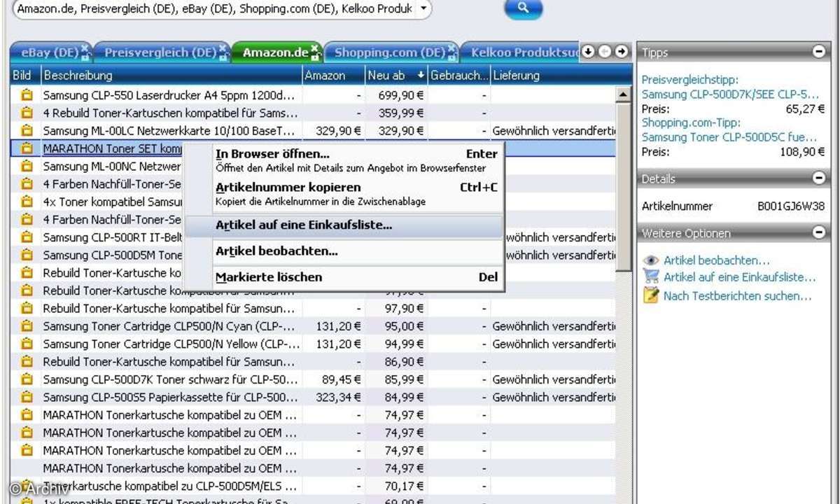This screenshot has height=504, width=840.
Task: Click the bag icon of Samsung CLP-550 Laserdrucker
Action: (x=27, y=95)
